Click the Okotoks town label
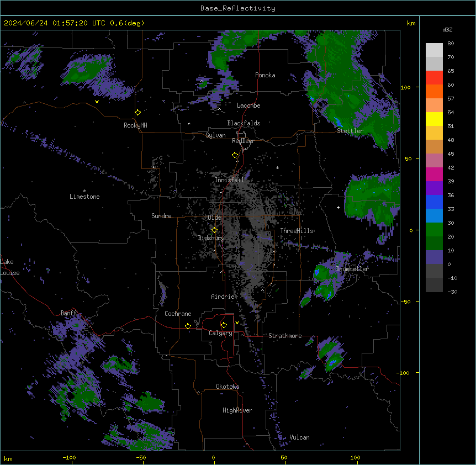 pyautogui.click(x=228, y=387)
